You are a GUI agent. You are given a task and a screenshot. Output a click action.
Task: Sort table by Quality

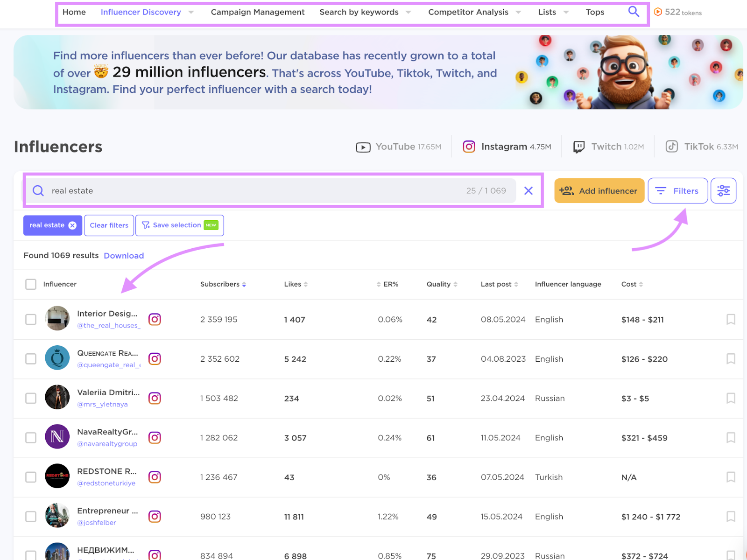coord(442,284)
